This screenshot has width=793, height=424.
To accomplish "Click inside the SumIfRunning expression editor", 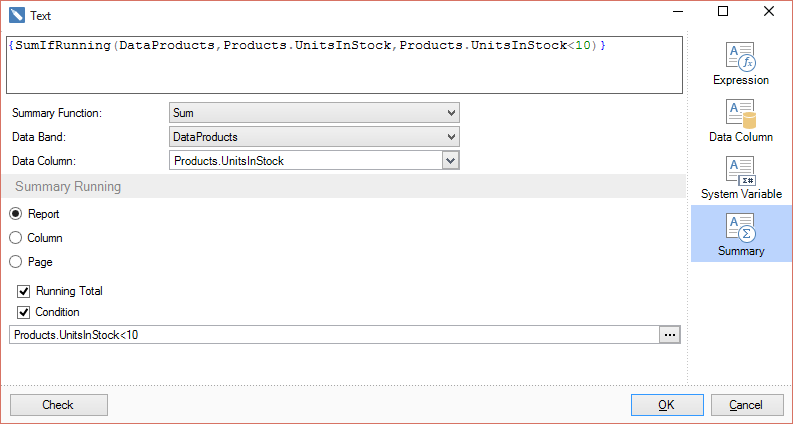I will [344, 65].
